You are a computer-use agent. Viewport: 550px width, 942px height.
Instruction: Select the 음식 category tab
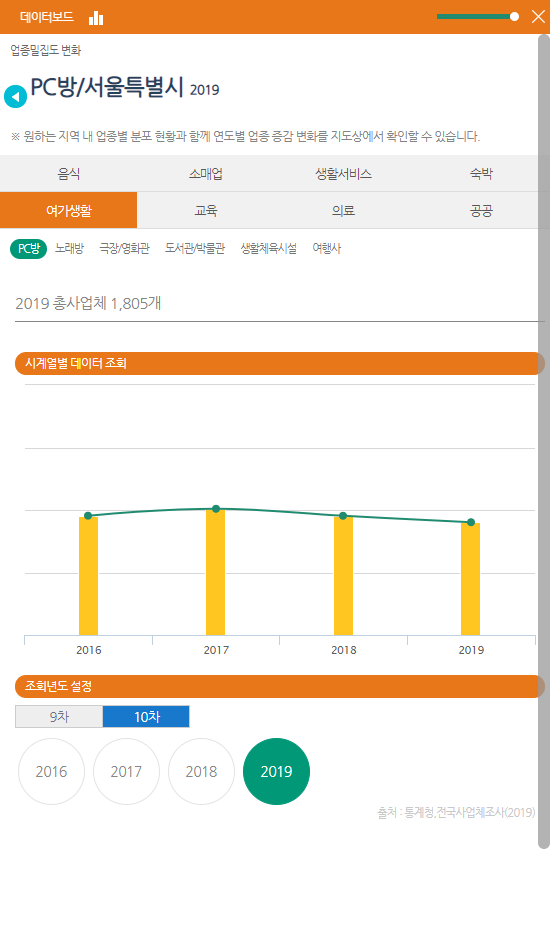(x=69, y=174)
